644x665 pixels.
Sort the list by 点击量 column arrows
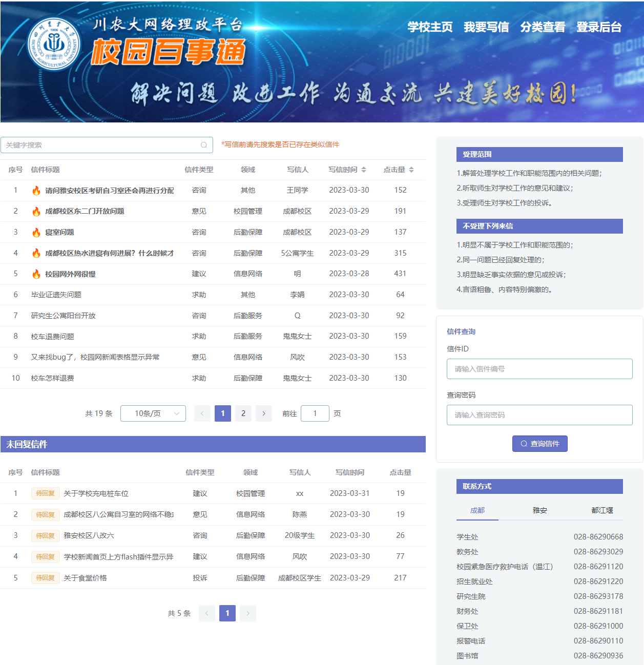(412, 170)
